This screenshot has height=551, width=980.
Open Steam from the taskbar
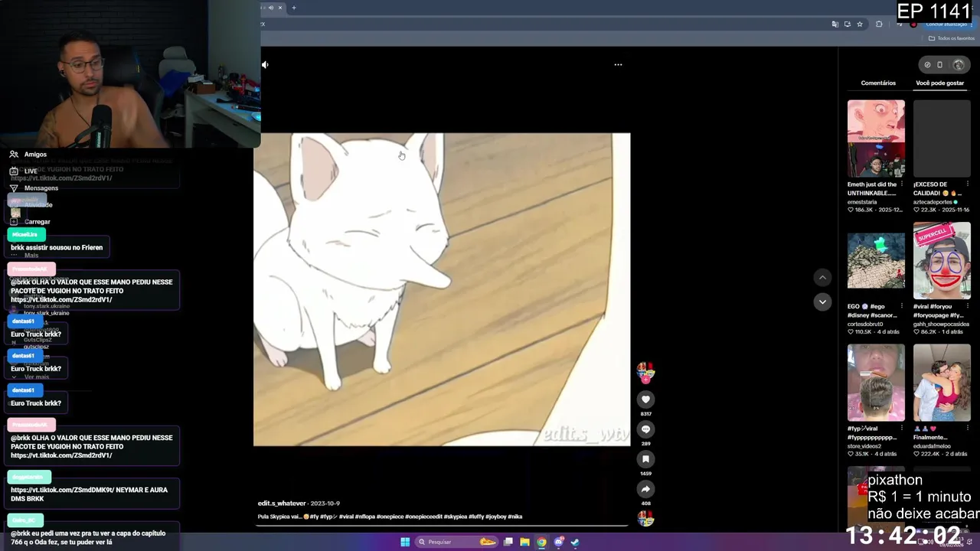click(575, 542)
